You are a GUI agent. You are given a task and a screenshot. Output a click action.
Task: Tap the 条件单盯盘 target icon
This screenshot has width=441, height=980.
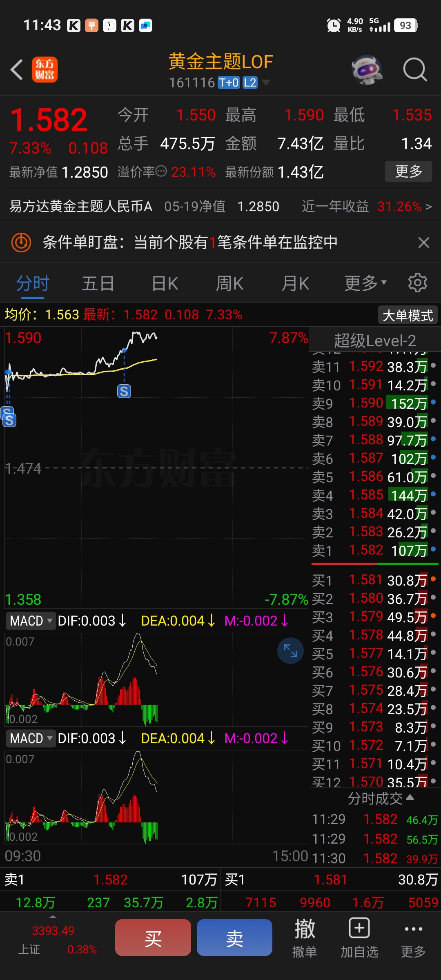point(21,243)
